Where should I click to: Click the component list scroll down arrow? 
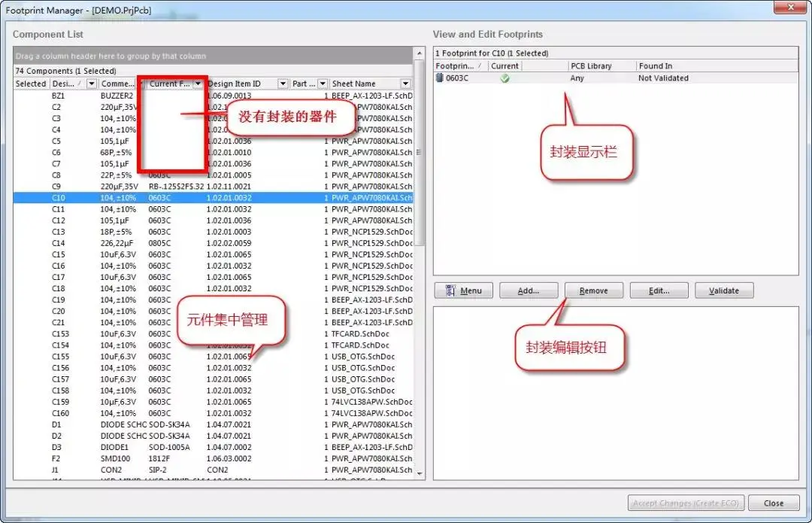(x=420, y=474)
